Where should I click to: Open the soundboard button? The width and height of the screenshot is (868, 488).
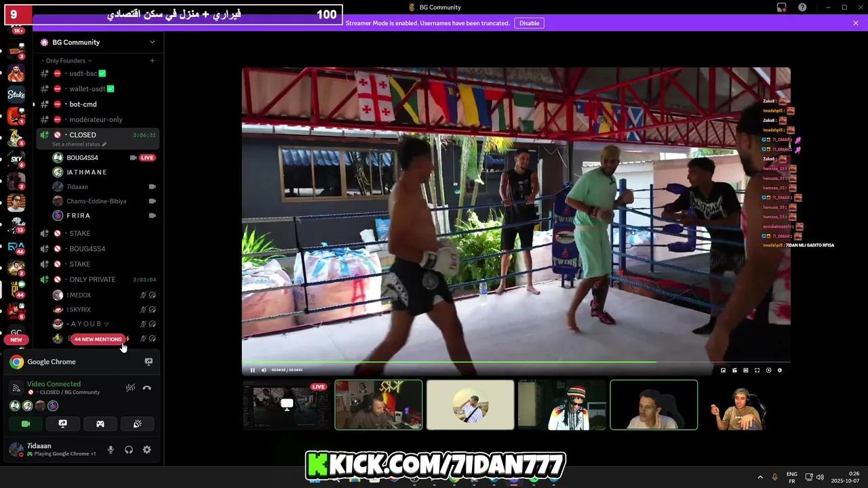(137, 424)
